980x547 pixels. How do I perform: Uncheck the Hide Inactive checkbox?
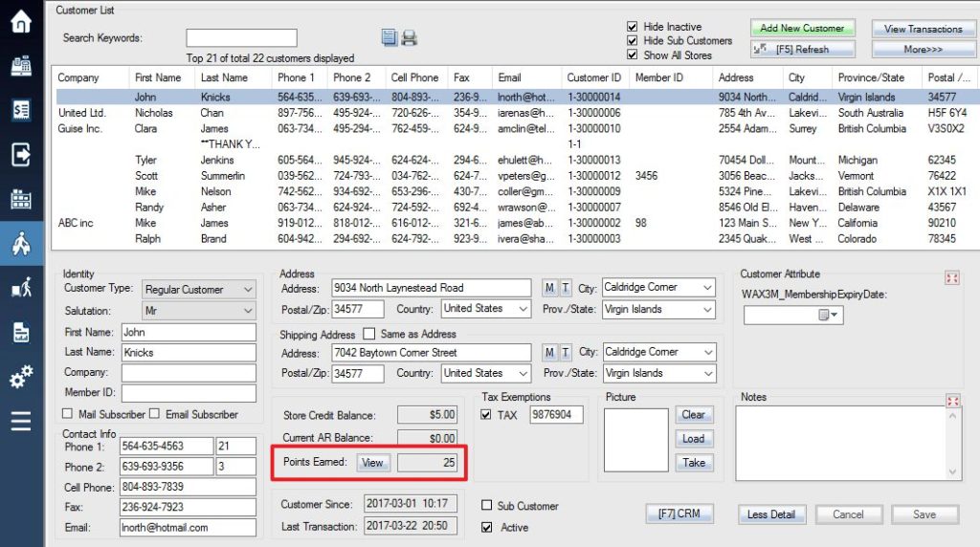[x=632, y=27]
